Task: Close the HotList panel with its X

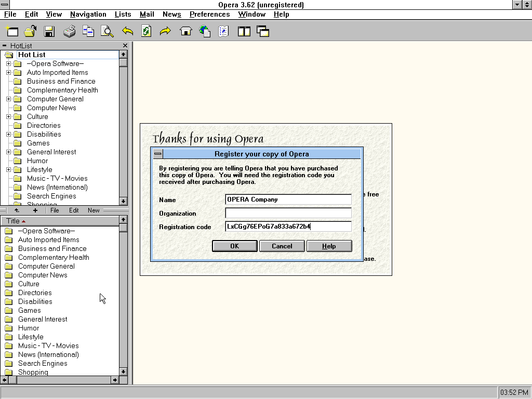Action: click(125, 46)
